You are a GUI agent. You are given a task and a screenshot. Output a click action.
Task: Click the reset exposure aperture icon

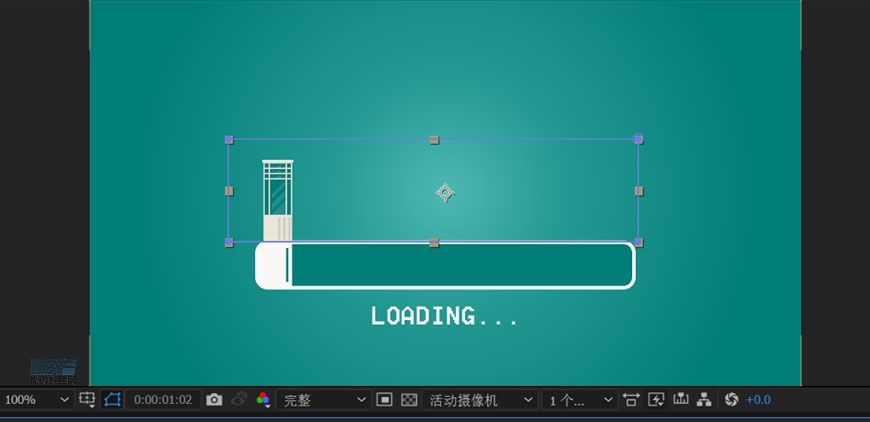click(731, 400)
